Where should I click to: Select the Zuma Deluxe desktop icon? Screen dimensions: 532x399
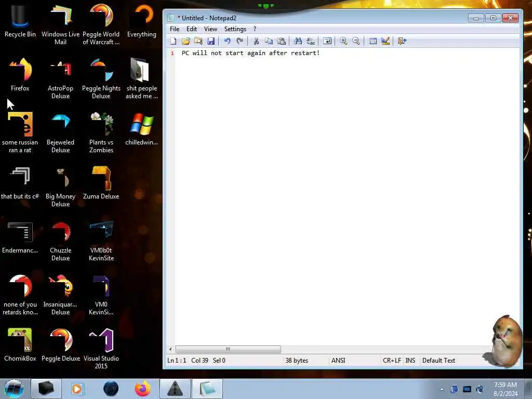[x=101, y=183]
